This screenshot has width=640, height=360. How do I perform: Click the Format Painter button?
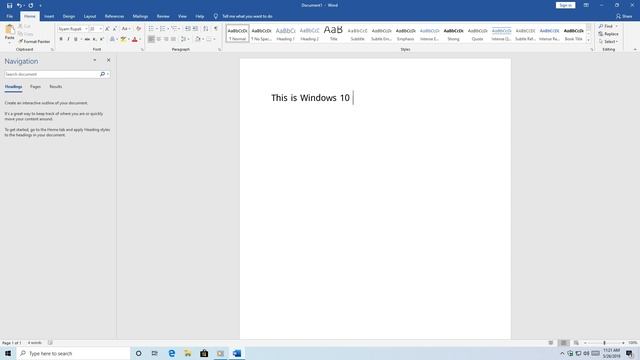tap(34, 42)
